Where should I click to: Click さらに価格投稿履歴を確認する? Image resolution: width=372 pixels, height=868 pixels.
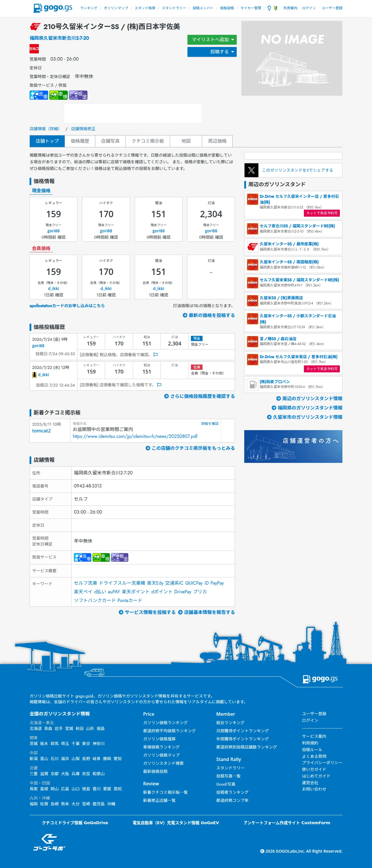click(x=200, y=396)
